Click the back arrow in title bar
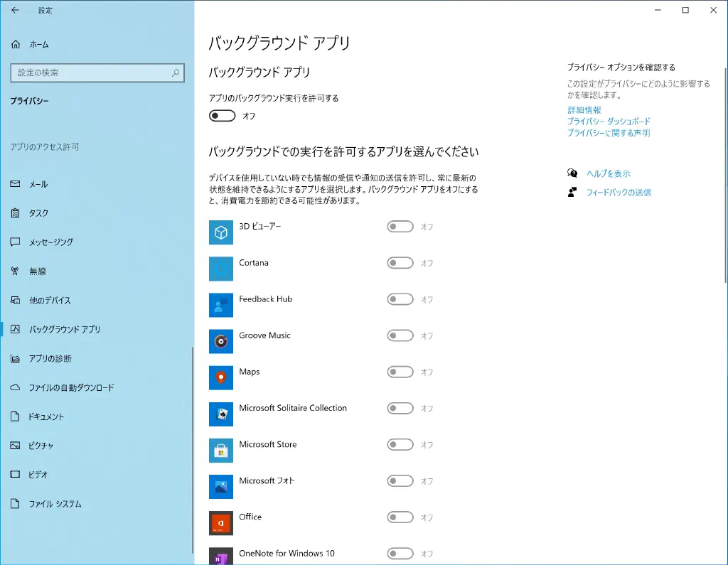Viewport: 728px width, 565px height. tap(16, 11)
